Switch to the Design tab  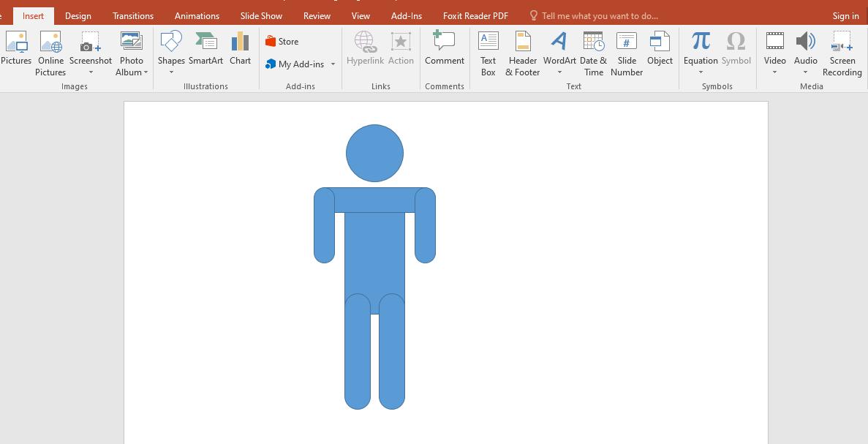click(78, 15)
